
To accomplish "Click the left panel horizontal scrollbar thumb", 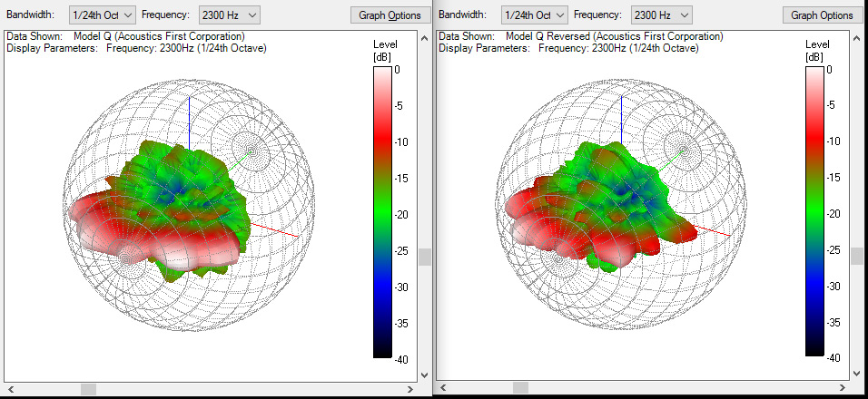I will click(88, 389).
